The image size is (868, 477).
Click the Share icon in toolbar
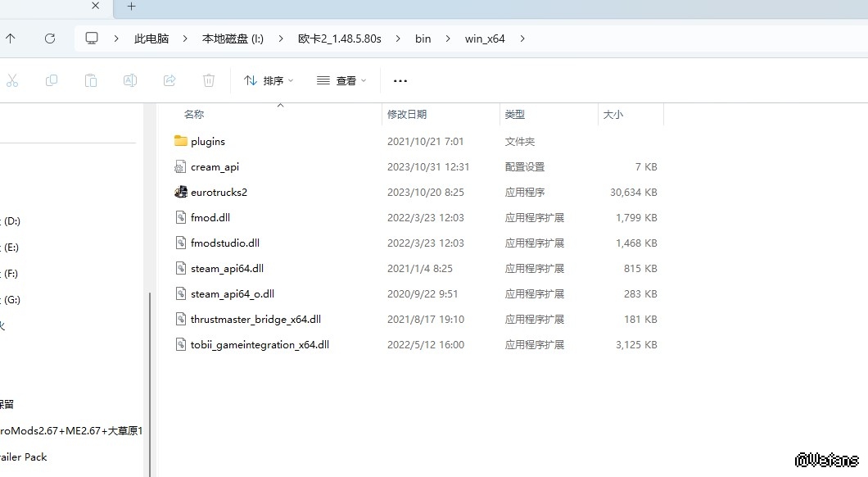[170, 80]
